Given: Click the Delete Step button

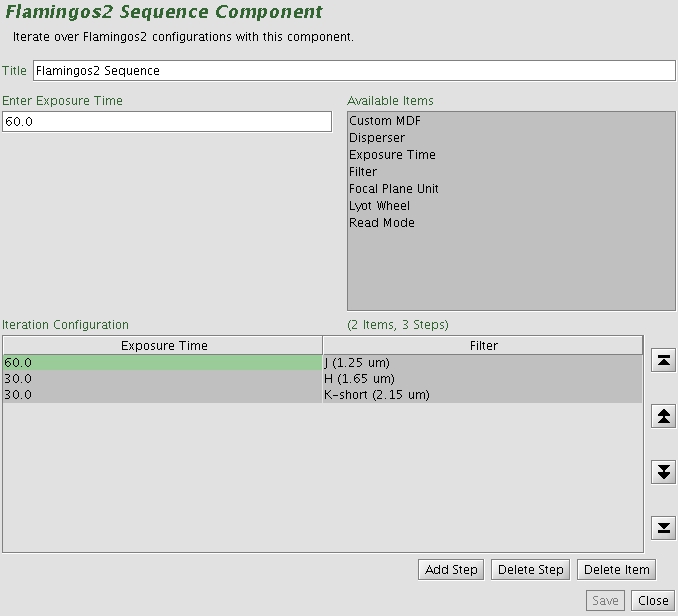Looking at the screenshot, I should [531, 569].
